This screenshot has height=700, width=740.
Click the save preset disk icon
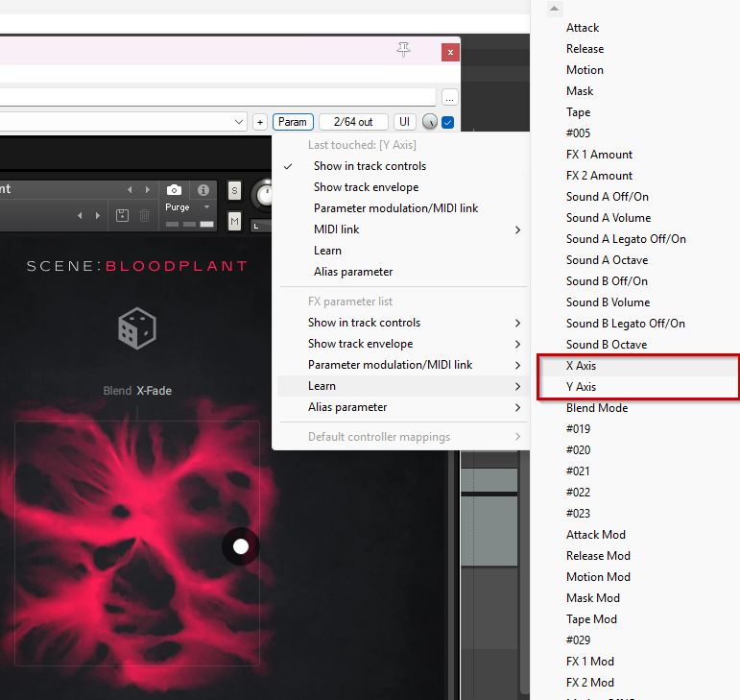(x=122, y=216)
